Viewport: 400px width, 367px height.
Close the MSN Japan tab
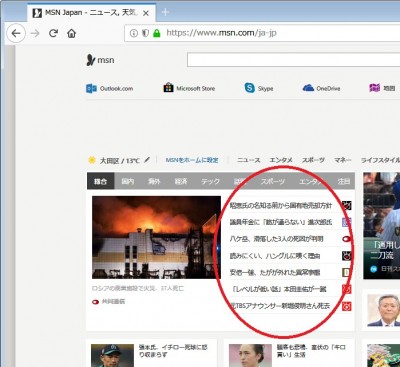click(x=146, y=13)
